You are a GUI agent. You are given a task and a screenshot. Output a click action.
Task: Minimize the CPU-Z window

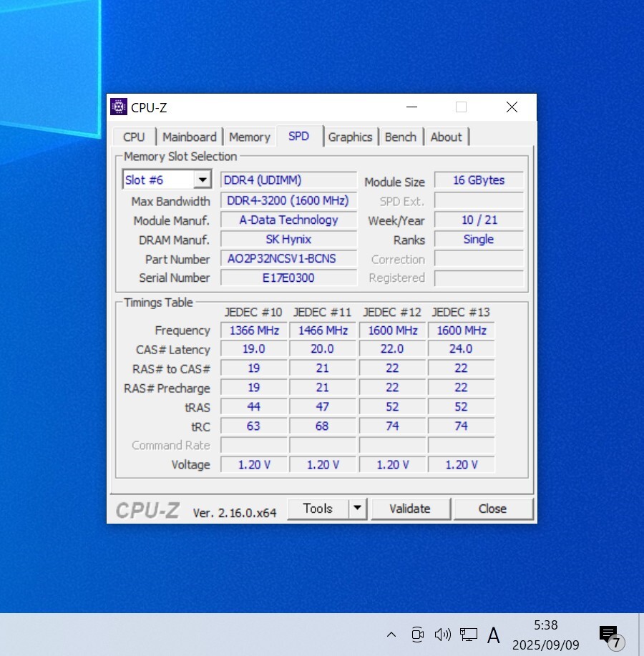pyautogui.click(x=411, y=107)
